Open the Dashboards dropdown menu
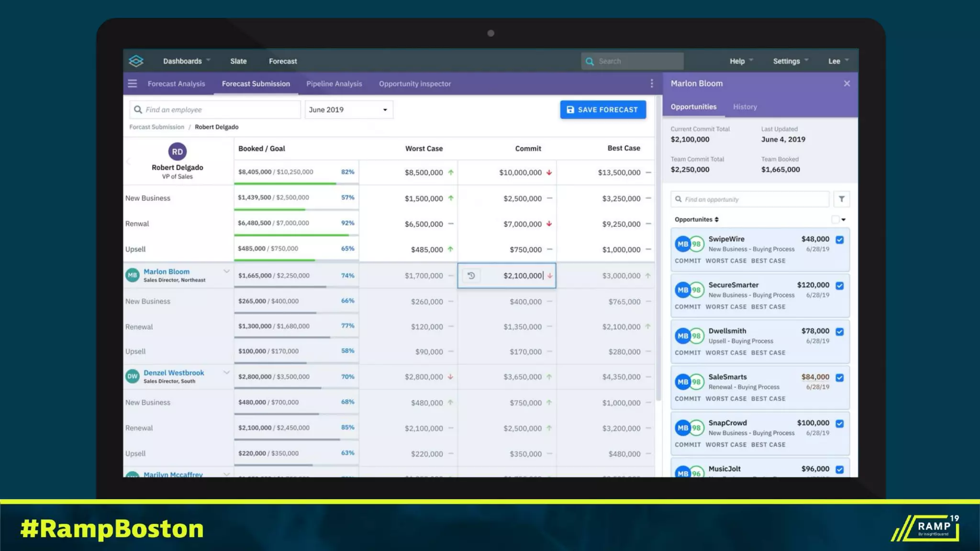This screenshot has height=551, width=980. tap(187, 61)
